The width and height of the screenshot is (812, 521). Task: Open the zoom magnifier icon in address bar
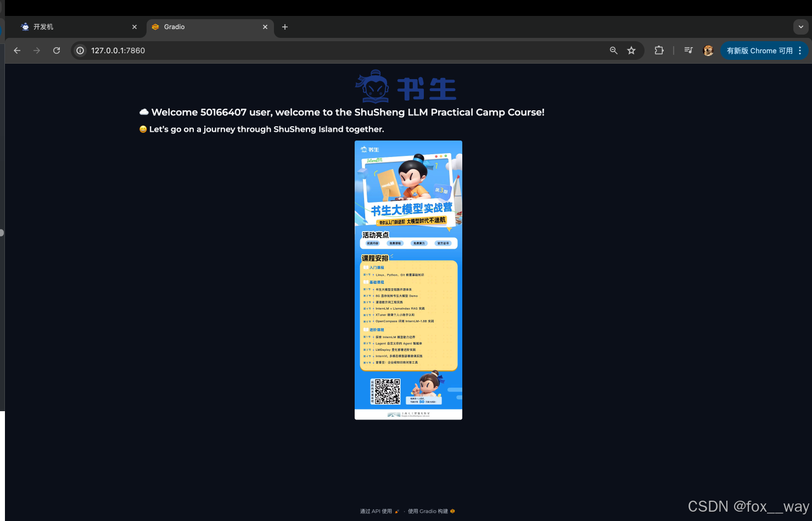pyautogui.click(x=614, y=51)
